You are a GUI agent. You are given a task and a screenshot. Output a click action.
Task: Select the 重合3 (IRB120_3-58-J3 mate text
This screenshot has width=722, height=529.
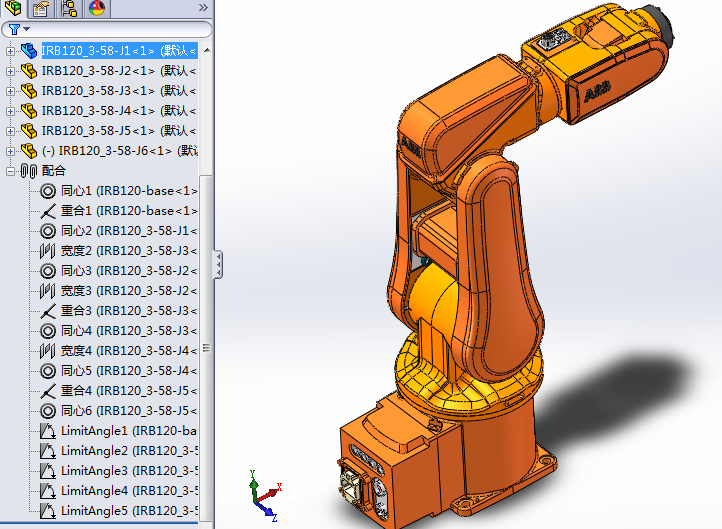click(129, 311)
